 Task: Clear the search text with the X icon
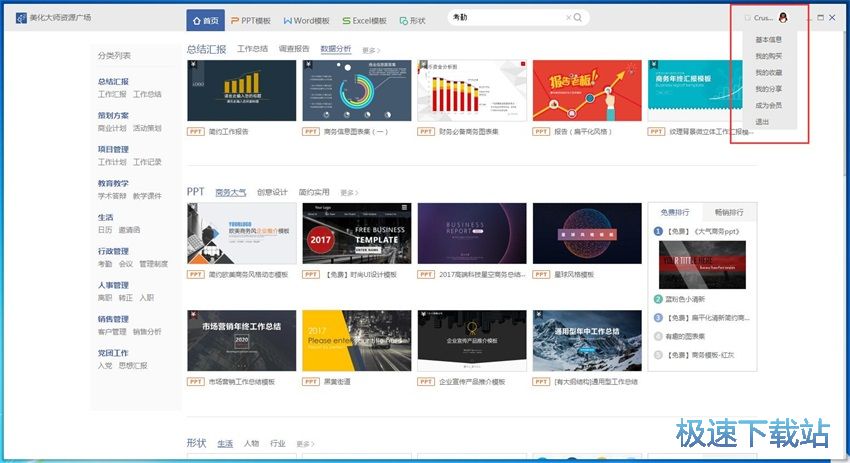click(568, 17)
